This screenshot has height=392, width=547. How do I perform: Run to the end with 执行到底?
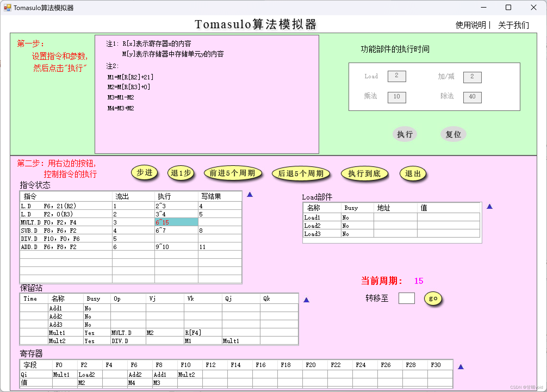364,173
